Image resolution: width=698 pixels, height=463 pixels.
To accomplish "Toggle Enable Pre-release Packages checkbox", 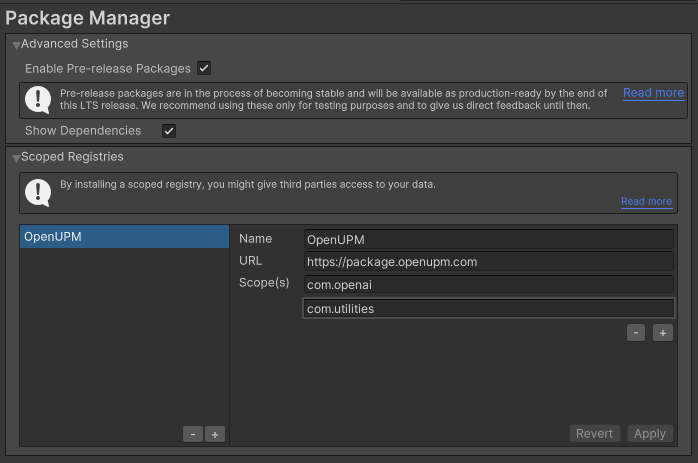I will point(204,69).
